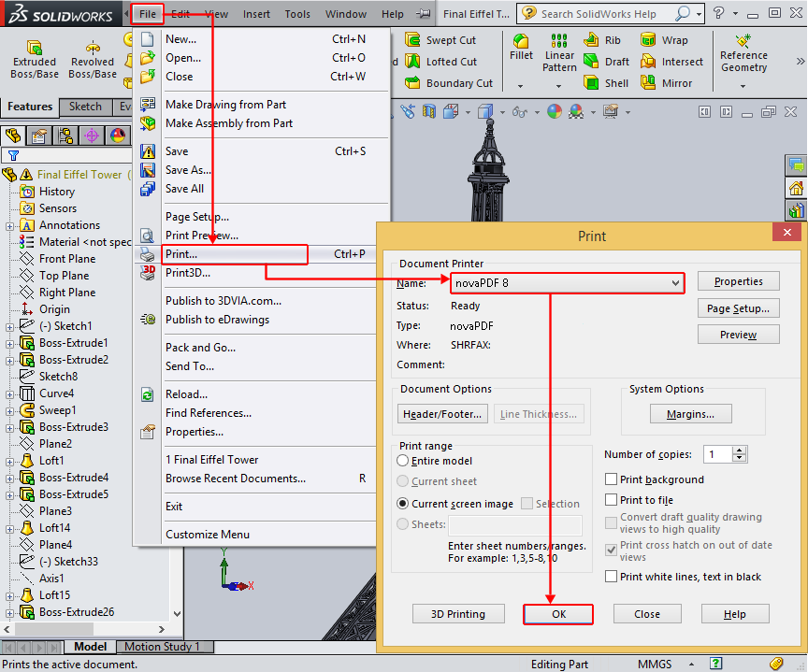Click the Page Setup... button in Print dialog
The width and height of the screenshot is (808, 672).
pyautogui.click(x=739, y=308)
